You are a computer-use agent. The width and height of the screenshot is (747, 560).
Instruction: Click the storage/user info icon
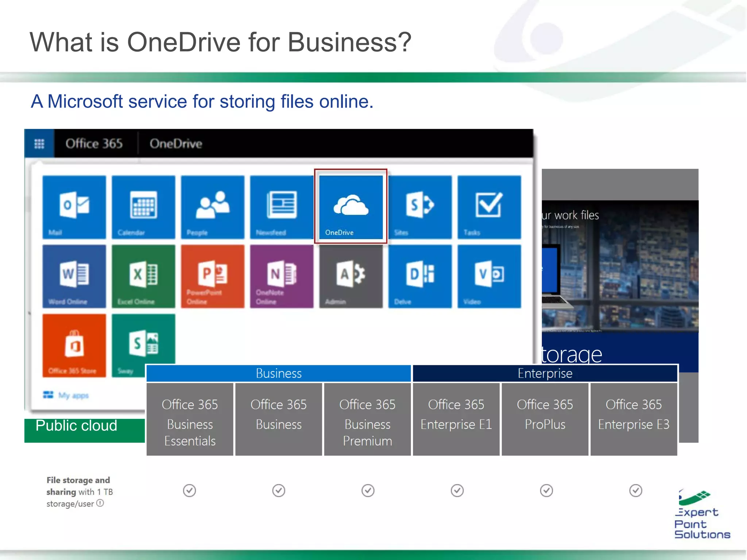[100, 503]
